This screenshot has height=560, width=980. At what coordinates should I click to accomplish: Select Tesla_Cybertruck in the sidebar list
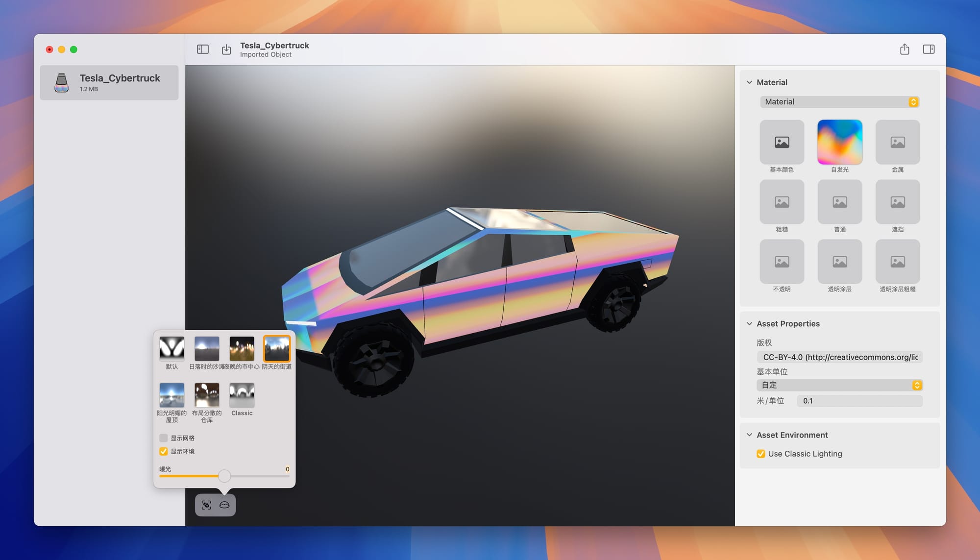click(x=109, y=83)
